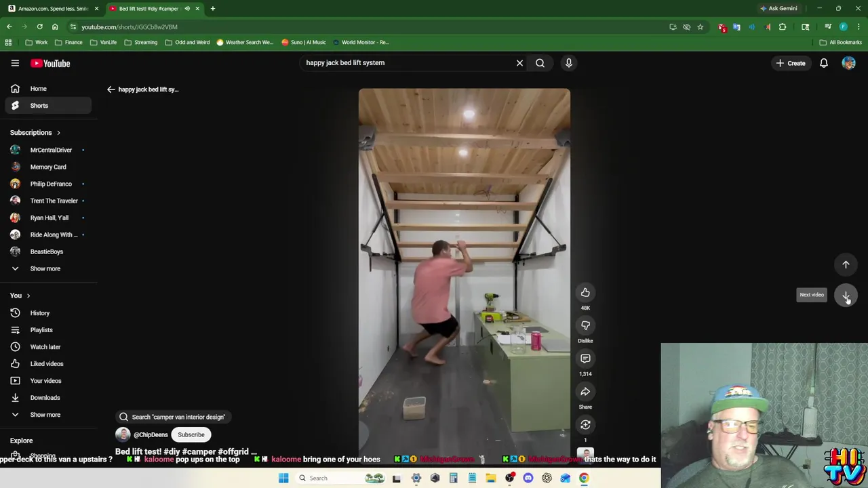Open the remix button on Short
Image resolution: width=868 pixels, height=488 pixels.
tap(585, 425)
